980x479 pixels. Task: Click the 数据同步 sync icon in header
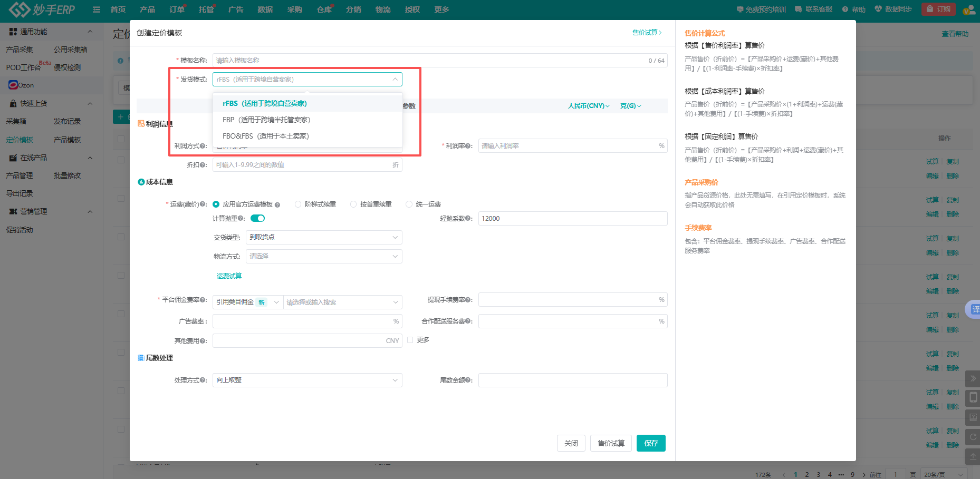[x=878, y=9]
